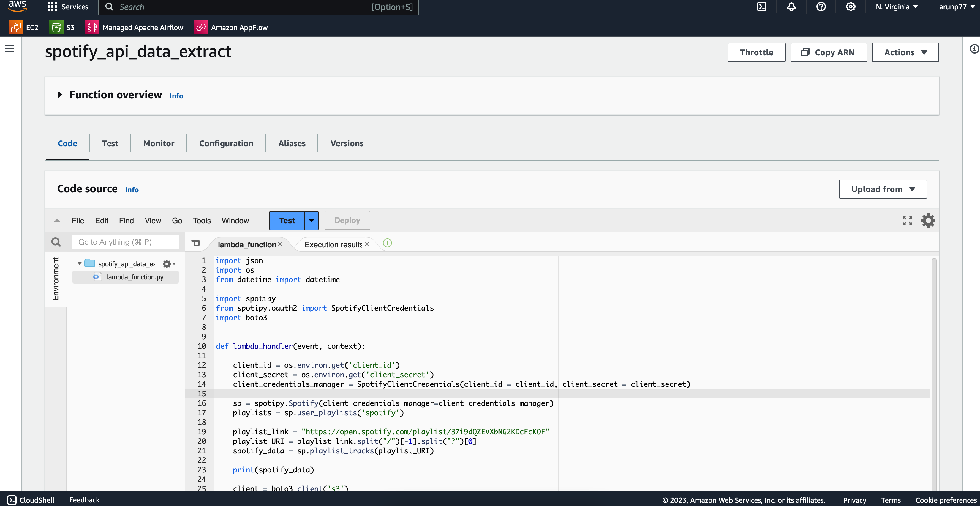Select the Monitor tab
980x506 pixels.
point(159,143)
